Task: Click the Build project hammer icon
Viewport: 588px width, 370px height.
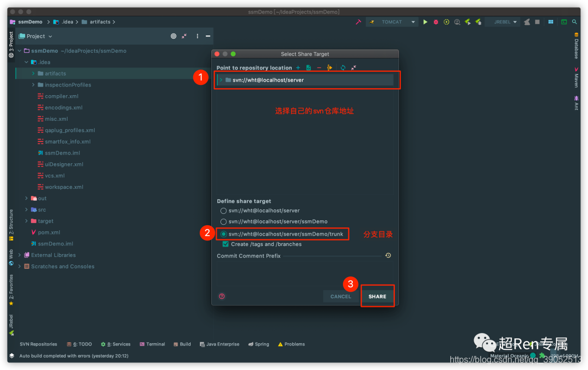Action: 358,22
